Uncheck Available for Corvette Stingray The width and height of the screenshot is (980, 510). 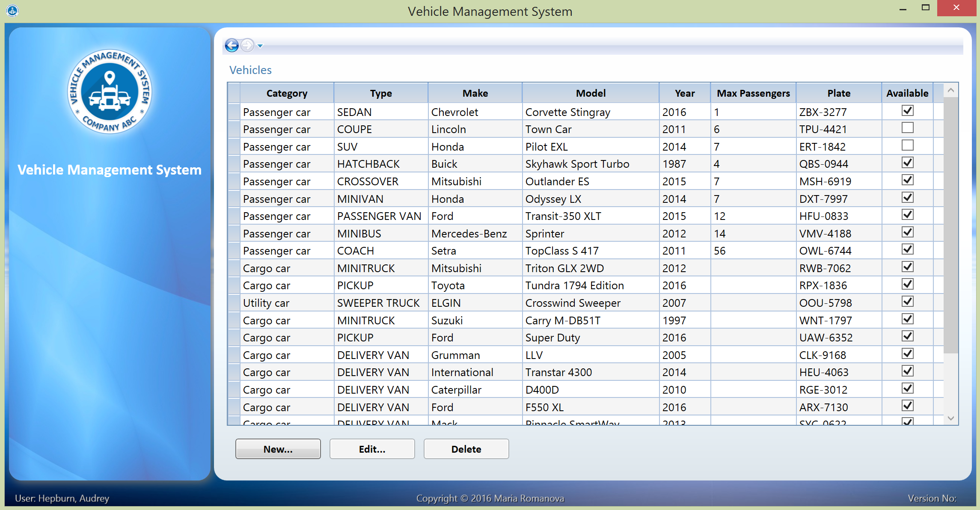(x=907, y=111)
